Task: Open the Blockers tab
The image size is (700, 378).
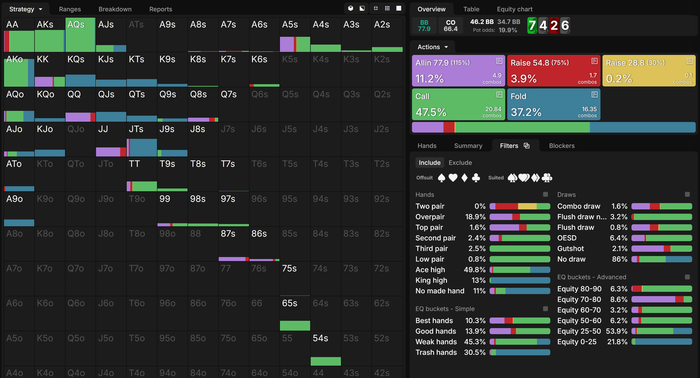Action: tap(562, 146)
